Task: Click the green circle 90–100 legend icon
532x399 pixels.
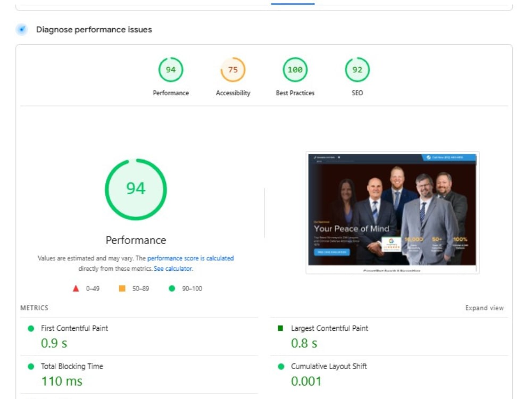Action: tap(172, 288)
